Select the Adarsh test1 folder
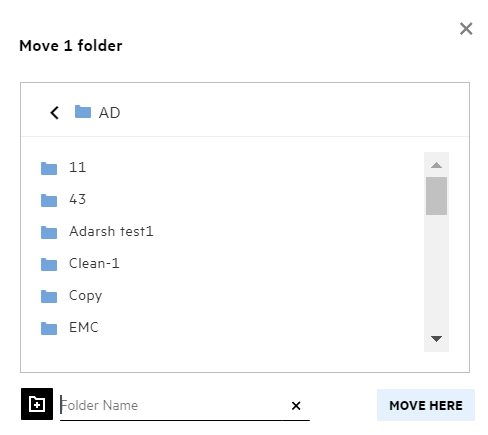 click(x=111, y=231)
